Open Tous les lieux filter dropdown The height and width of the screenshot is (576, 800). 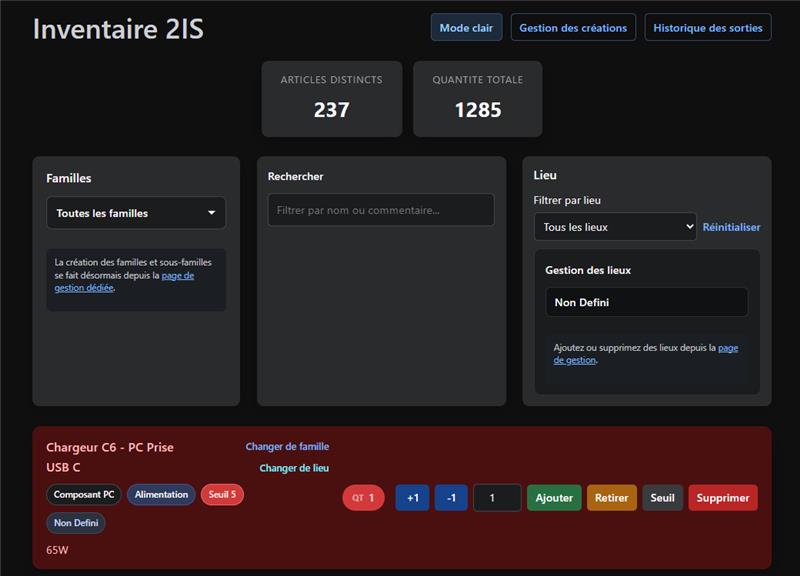tap(615, 227)
